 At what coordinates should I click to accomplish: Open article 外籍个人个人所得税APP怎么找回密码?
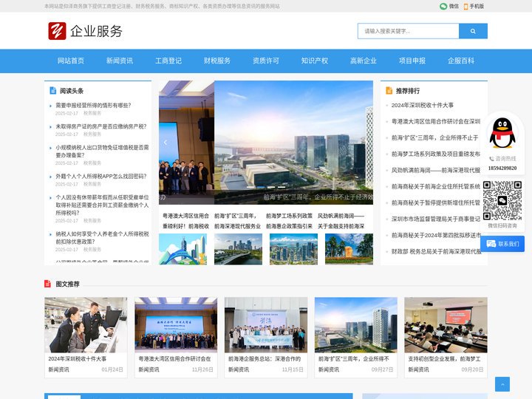point(101,176)
